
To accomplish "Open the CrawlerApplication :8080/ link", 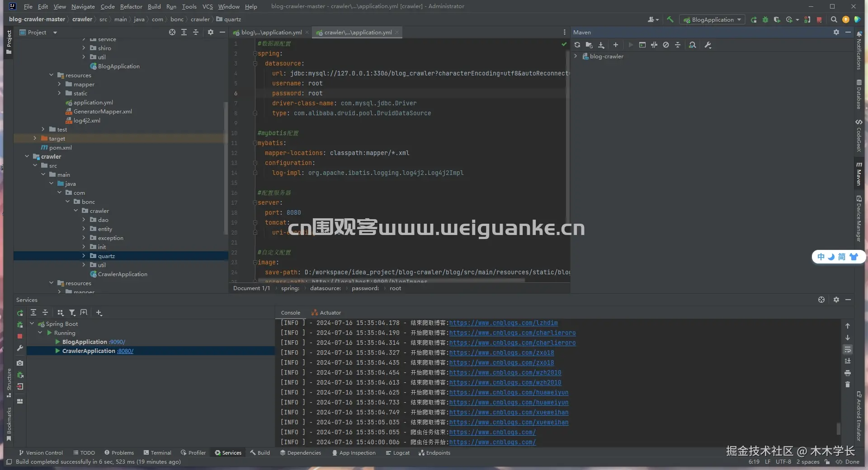I will click(x=125, y=351).
